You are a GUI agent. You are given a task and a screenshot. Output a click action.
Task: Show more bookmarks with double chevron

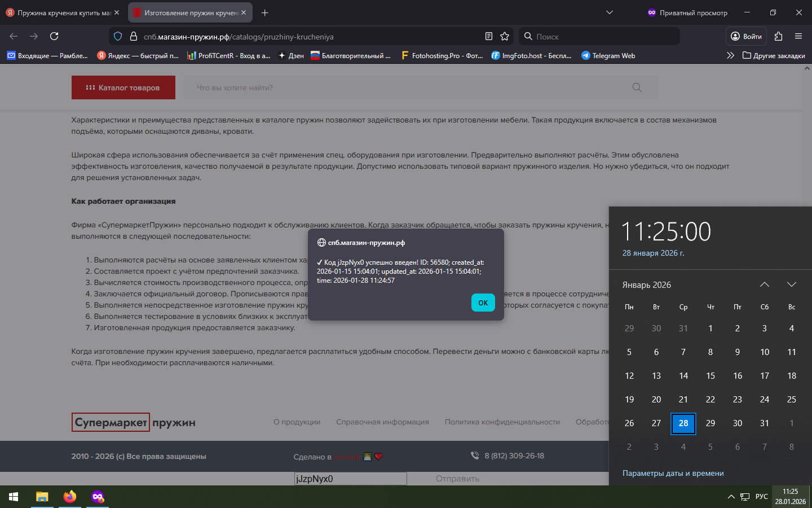[x=730, y=55]
